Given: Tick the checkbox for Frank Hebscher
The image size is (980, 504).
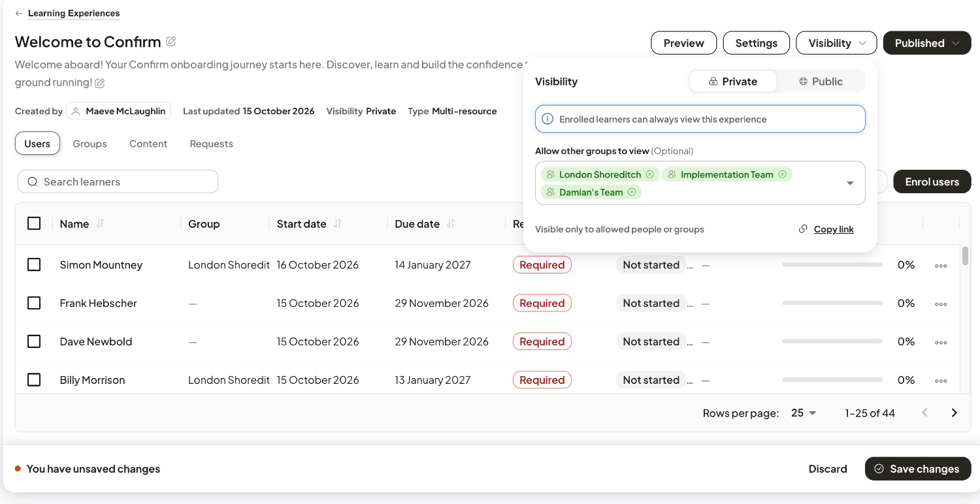Looking at the screenshot, I should pyautogui.click(x=34, y=303).
